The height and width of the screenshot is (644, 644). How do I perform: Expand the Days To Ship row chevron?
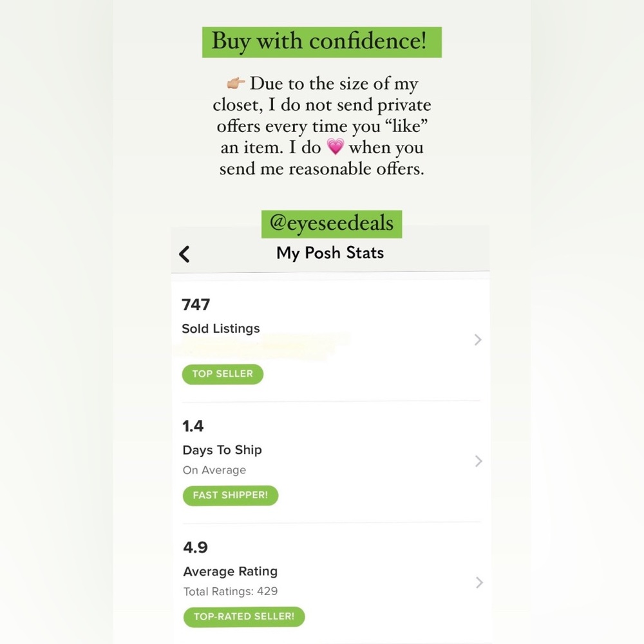[x=478, y=461]
